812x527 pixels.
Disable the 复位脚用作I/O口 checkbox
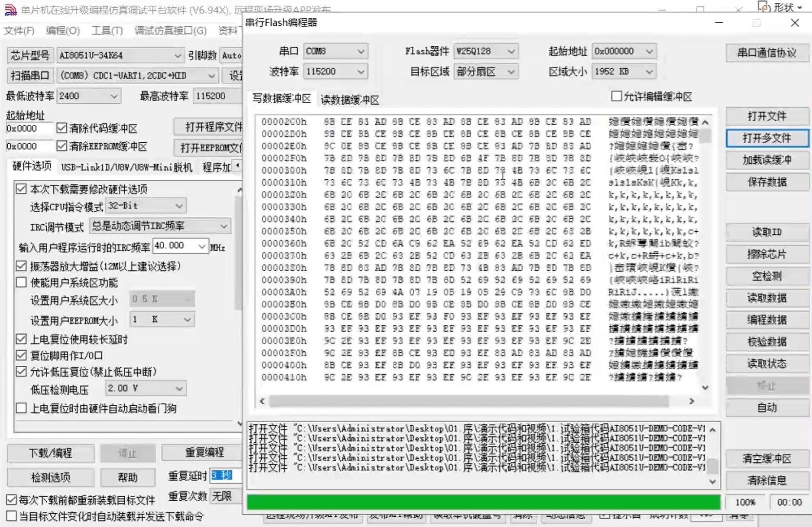pos(21,355)
